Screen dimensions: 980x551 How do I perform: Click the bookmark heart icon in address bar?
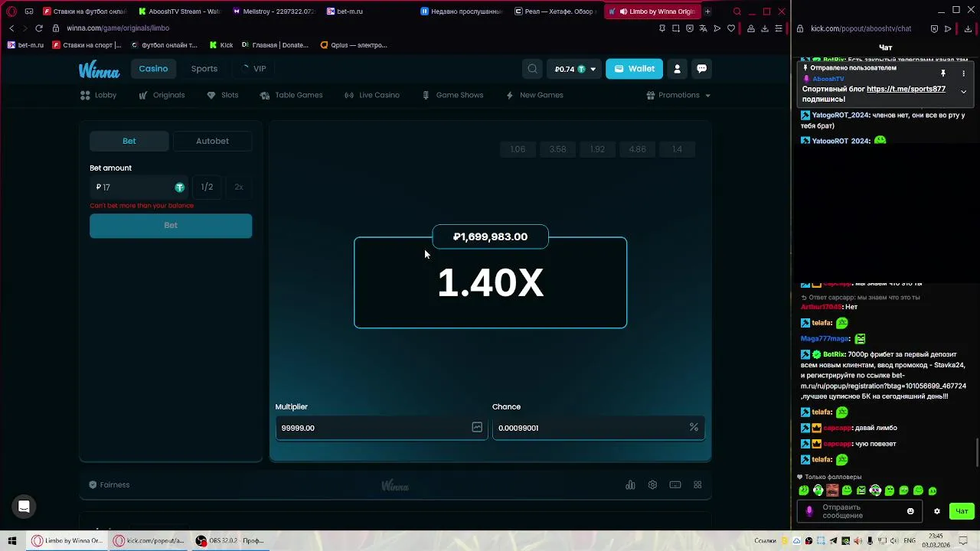click(731, 28)
